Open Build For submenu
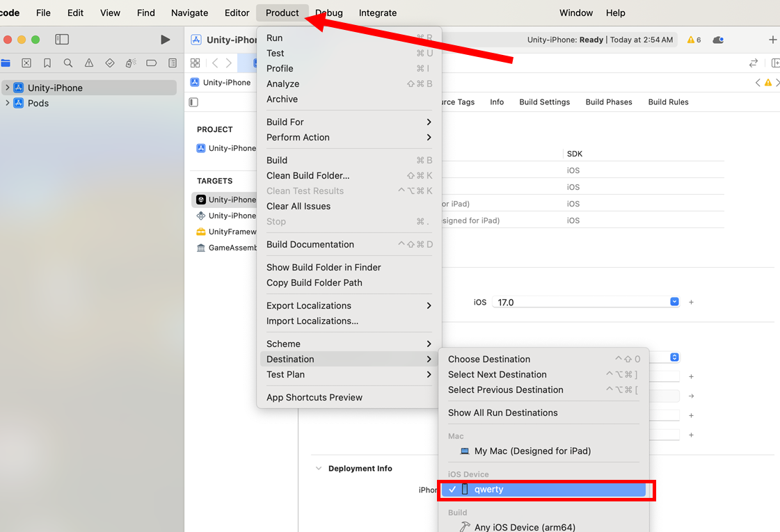This screenshot has width=780, height=532. 348,122
